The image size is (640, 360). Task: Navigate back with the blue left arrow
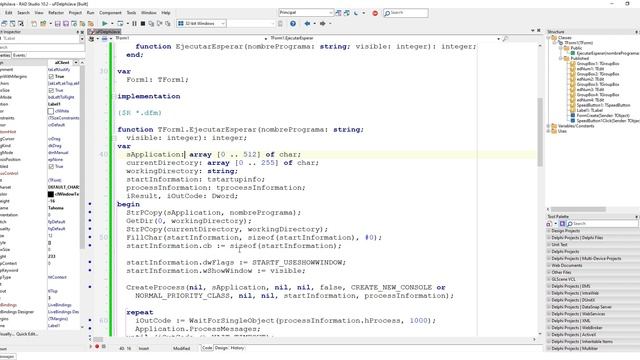[x=307, y=24]
